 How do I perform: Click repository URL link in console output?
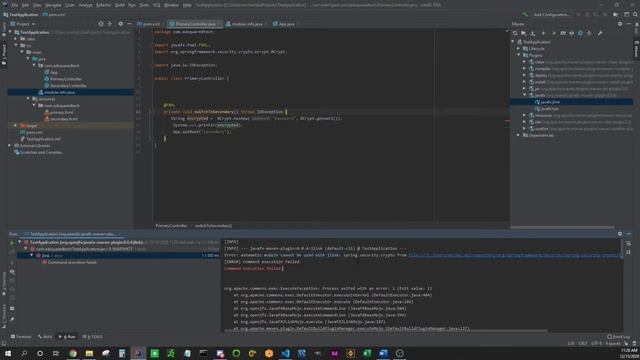[515, 255]
